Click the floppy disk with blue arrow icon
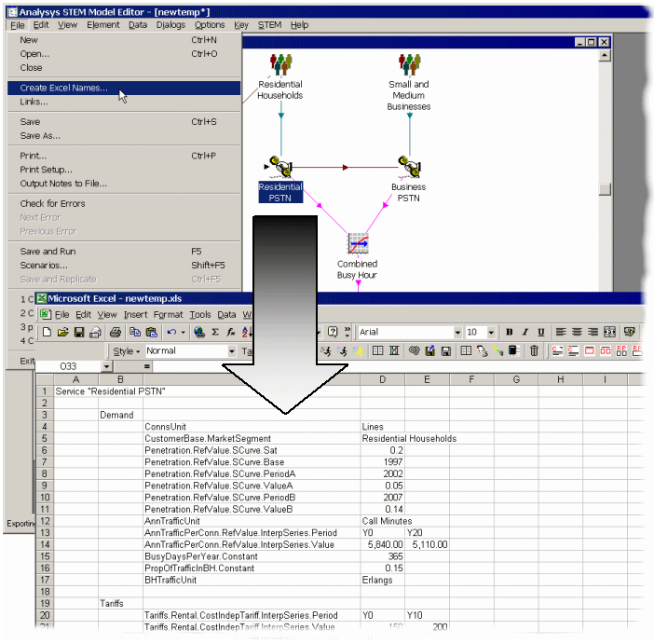This screenshot has height=644, width=654. [x=429, y=350]
